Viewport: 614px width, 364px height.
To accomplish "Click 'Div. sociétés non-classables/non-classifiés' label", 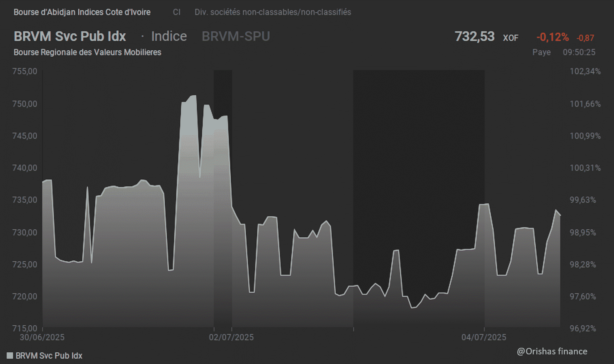I will coord(273,12).
